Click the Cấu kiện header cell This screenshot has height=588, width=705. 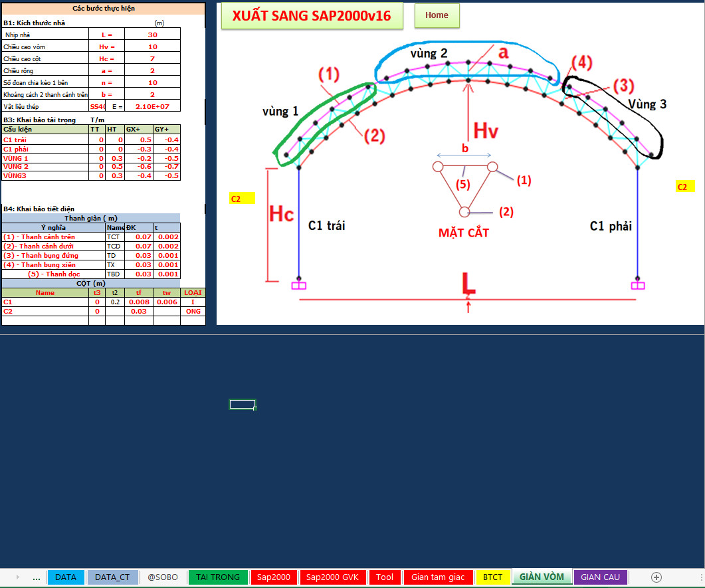tap(45, 130)
